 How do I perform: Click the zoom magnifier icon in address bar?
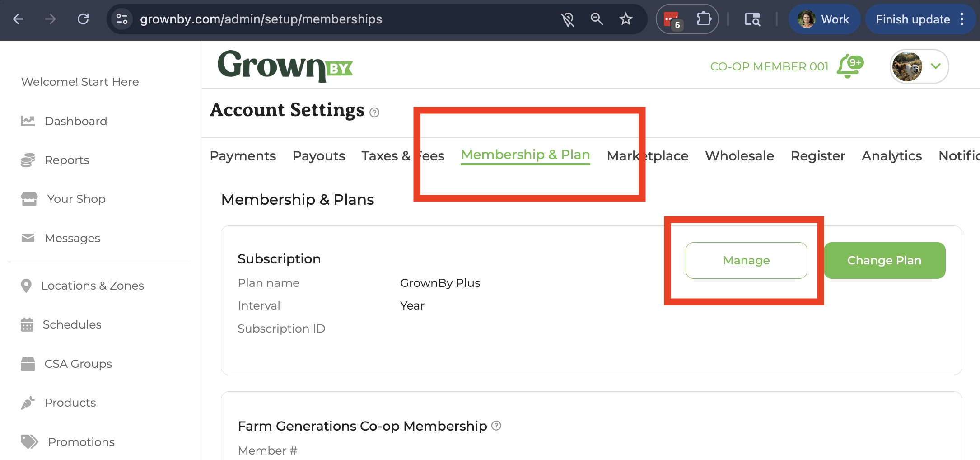point(597,19)
